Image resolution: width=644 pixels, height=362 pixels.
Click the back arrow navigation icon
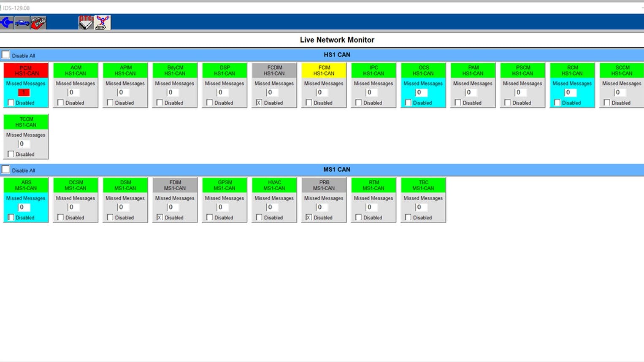pyautogui.click(x=6, y=22)
